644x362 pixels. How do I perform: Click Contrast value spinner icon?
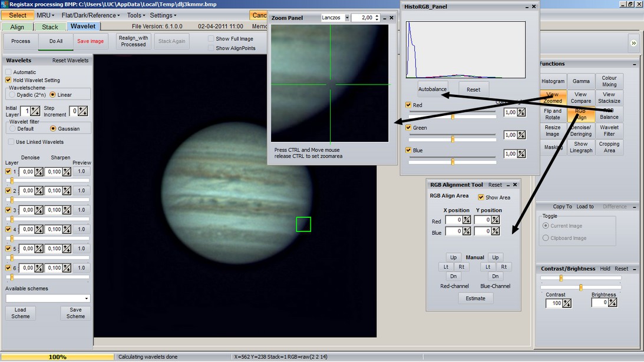point(566,304)
